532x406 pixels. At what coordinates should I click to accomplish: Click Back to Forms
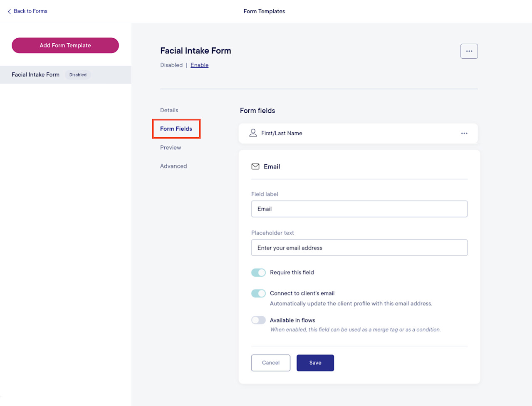pyautogui.click(x=30, y=11)
